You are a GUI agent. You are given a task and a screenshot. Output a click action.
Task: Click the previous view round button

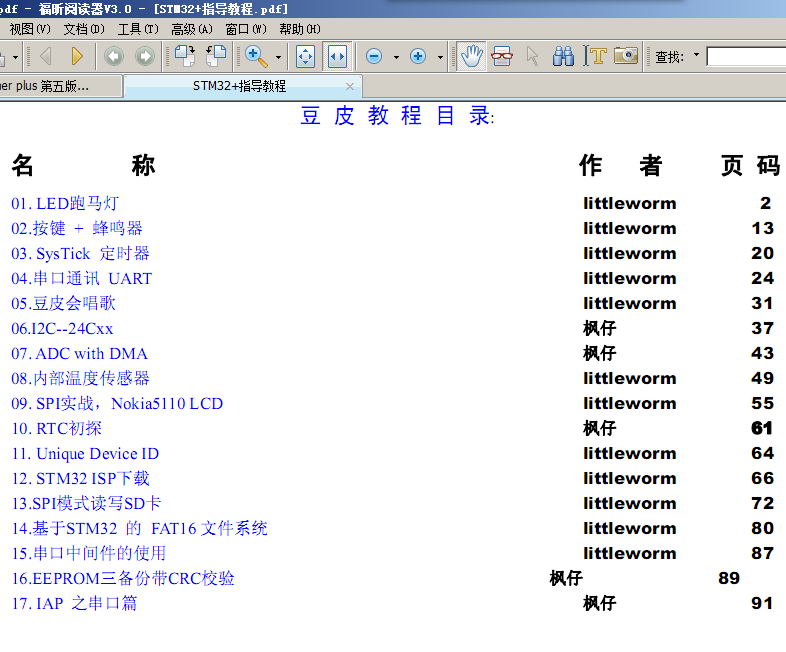coord(114,56)
